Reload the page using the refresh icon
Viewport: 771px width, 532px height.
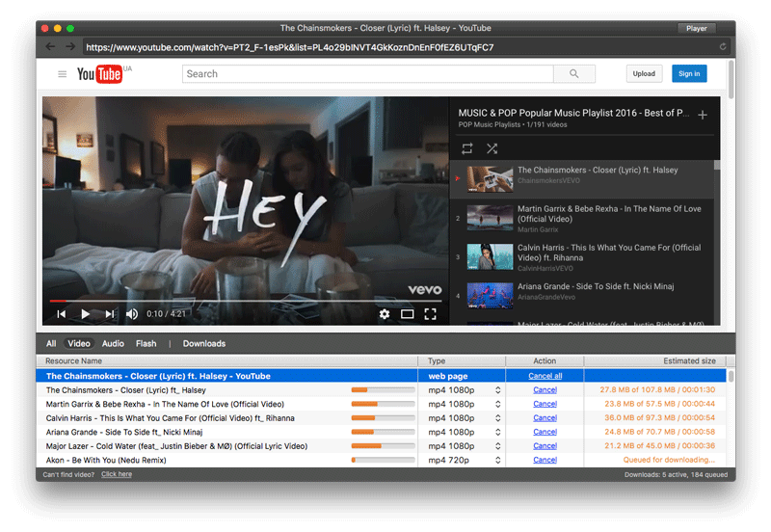(723, 46)
